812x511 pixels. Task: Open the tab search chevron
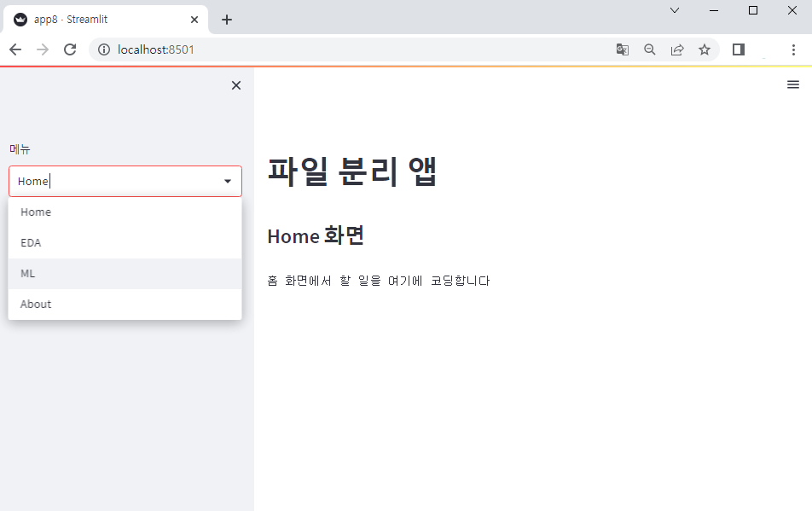coord(674,10)
